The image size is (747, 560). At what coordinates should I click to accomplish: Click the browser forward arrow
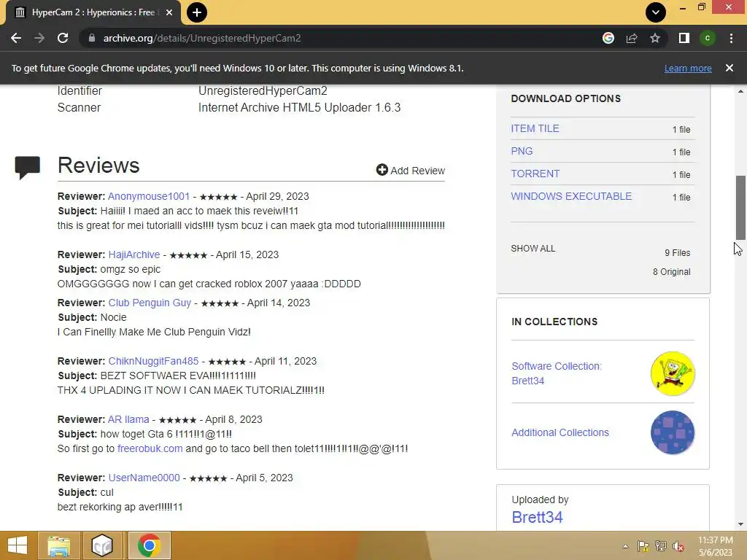click(39, 38)
